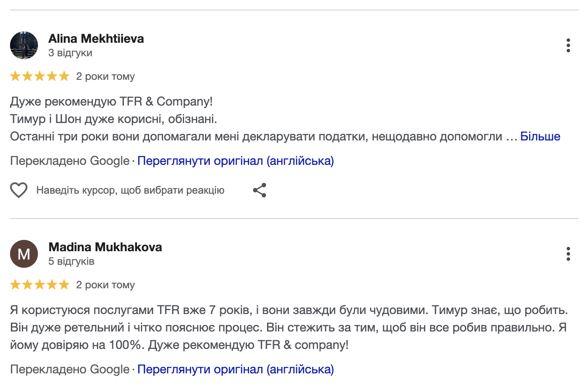588x386 pixels.
Task: Click the heart reaction icon on Alina's review
Action: coord(19,190)
